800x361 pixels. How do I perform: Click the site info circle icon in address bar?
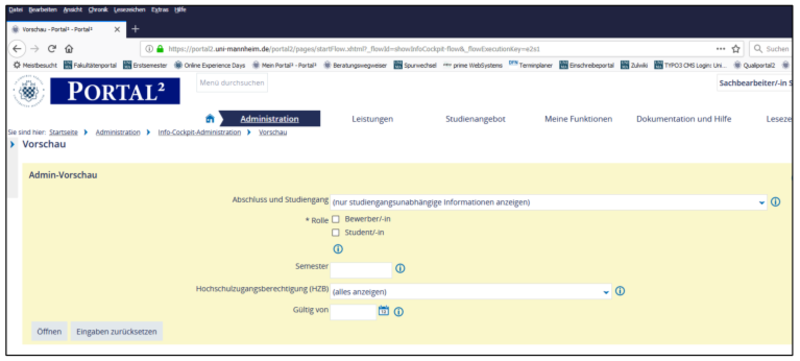149,49
